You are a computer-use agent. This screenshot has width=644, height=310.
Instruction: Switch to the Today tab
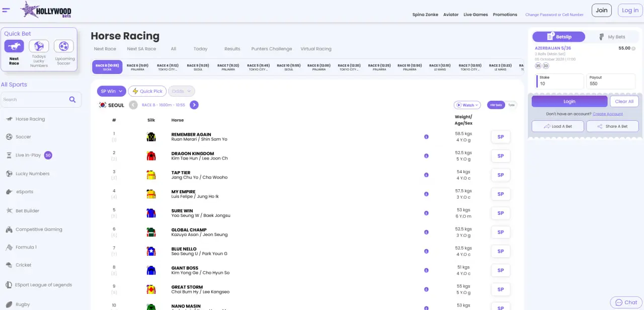[x=200, y=49]
